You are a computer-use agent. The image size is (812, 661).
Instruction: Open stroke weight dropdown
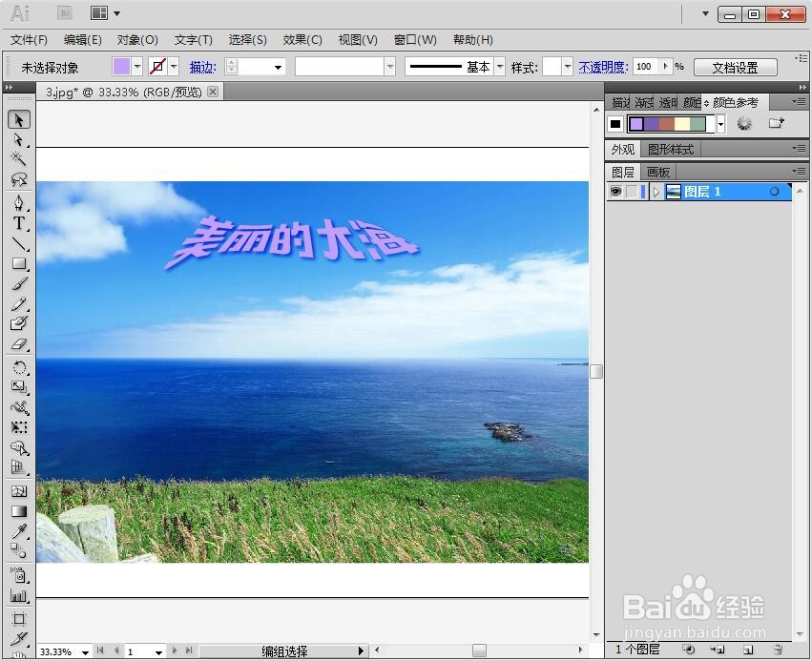[x=278, y=68]
